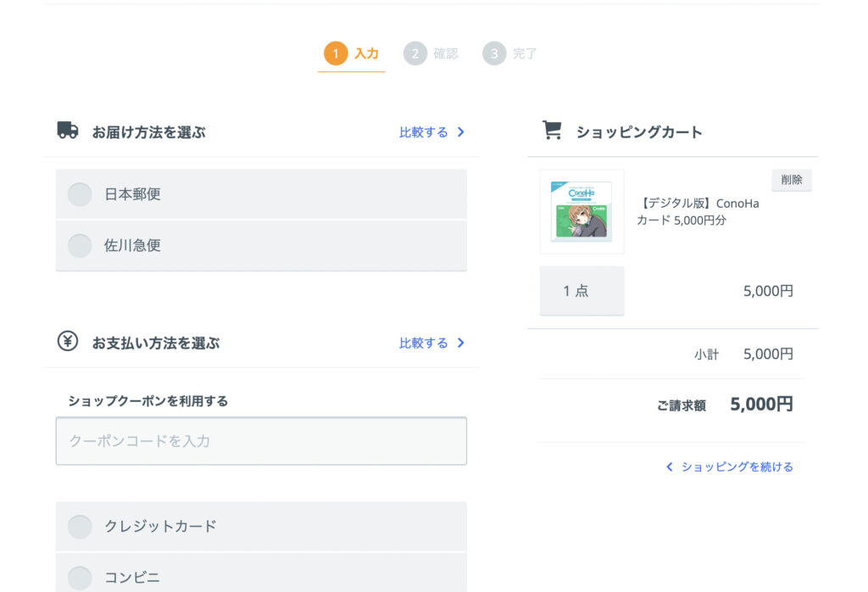Open 比較する for payment methods

pos(424,343)
